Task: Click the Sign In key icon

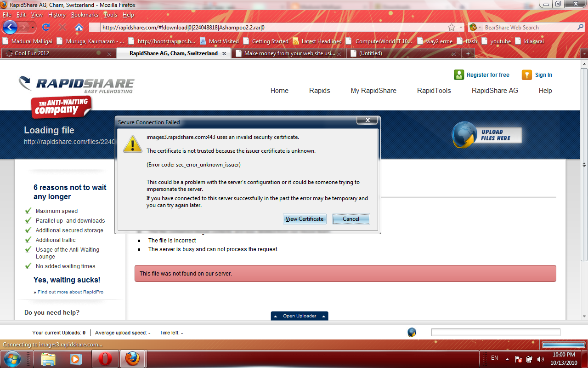Action: point(527,75)
